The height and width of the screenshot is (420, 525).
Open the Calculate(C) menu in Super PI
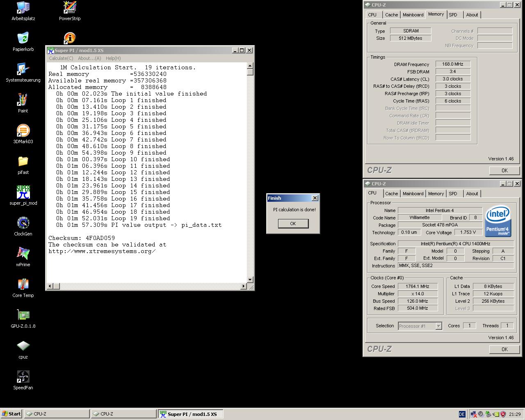(x=61, y=58)
